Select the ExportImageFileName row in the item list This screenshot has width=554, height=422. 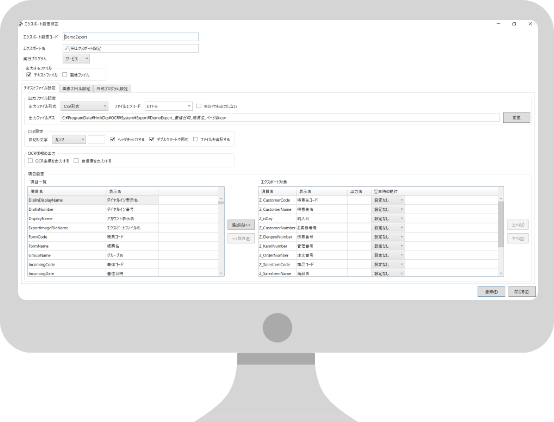click(x=123, y=228)
